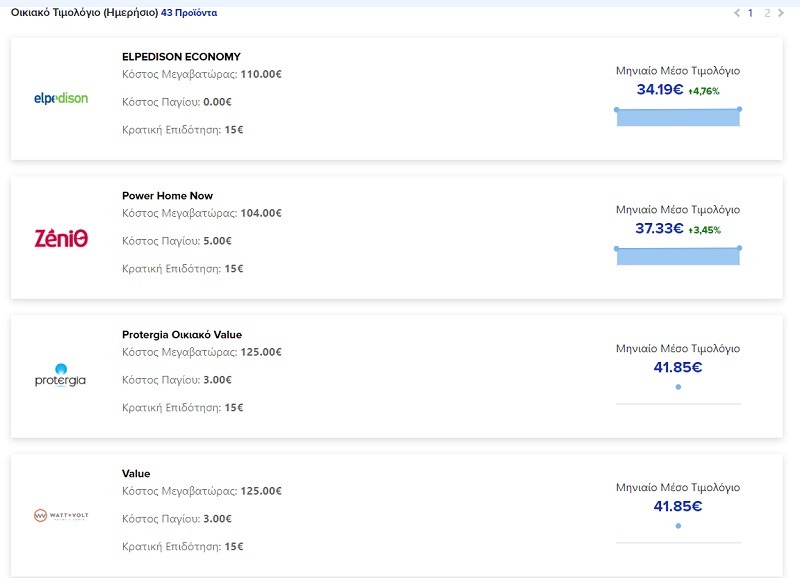
Task: Open the Watt+Volt Value product title
Action: [136, 474]
